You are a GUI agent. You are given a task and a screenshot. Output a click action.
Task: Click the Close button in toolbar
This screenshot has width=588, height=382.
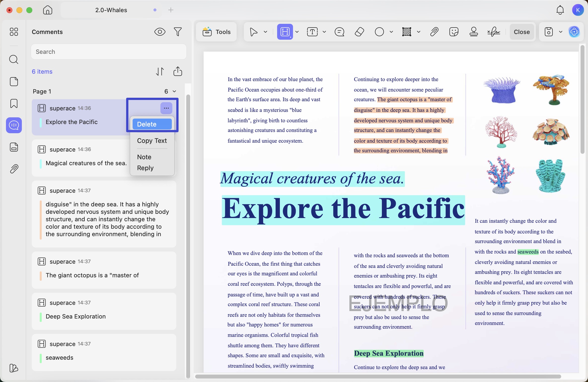pos(522,32)
